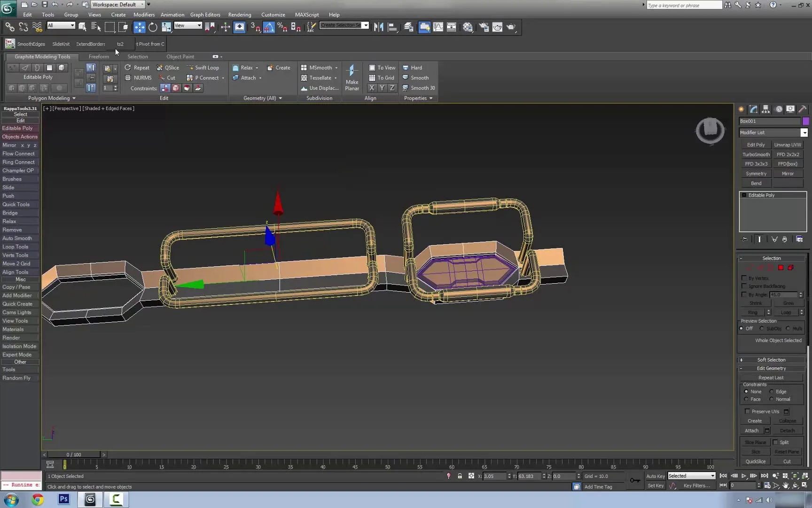Select the Select and Move tool
The image size is (812, 508).
pyautogui.click(x=140, y=27)
